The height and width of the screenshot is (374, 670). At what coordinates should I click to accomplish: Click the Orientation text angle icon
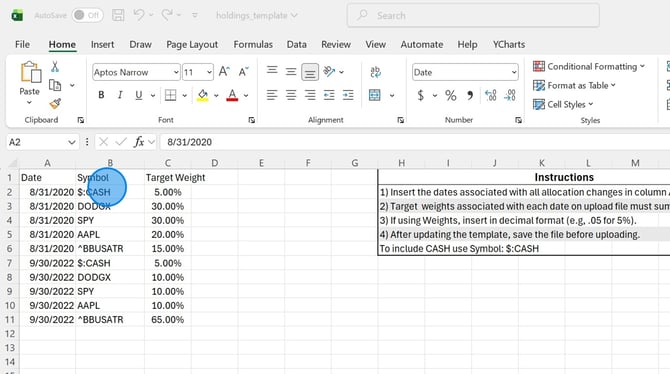[x=329, y=71]
